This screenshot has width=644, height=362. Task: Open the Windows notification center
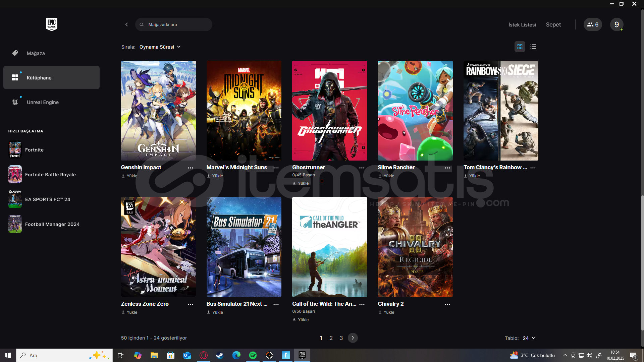[634, 355]
